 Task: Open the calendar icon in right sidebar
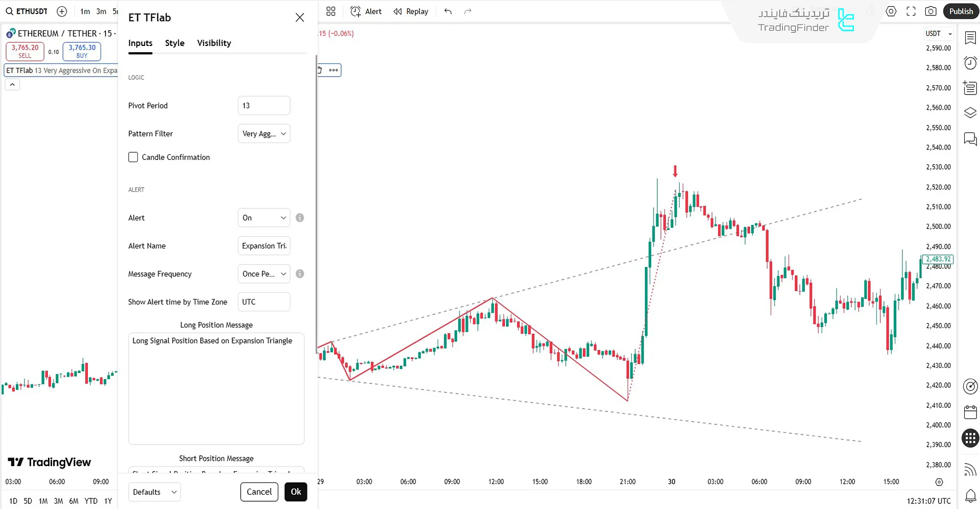pos(970,412)
